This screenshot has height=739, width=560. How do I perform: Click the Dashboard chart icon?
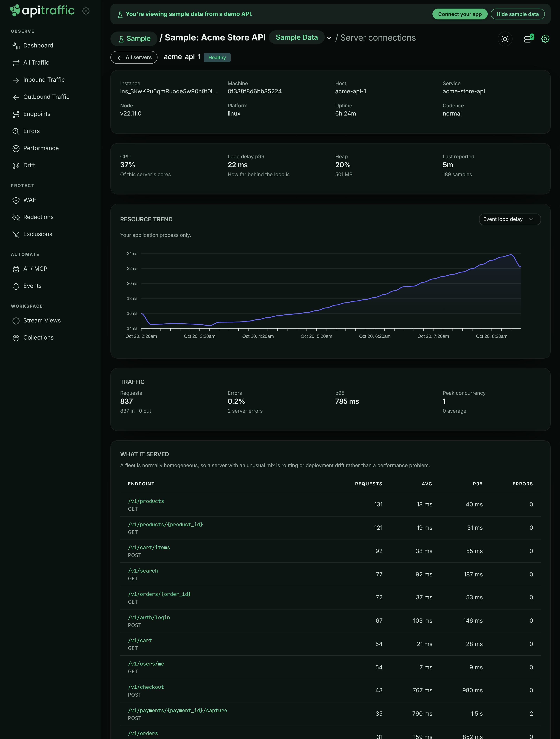pyautogui.click(x=16, y=46)
